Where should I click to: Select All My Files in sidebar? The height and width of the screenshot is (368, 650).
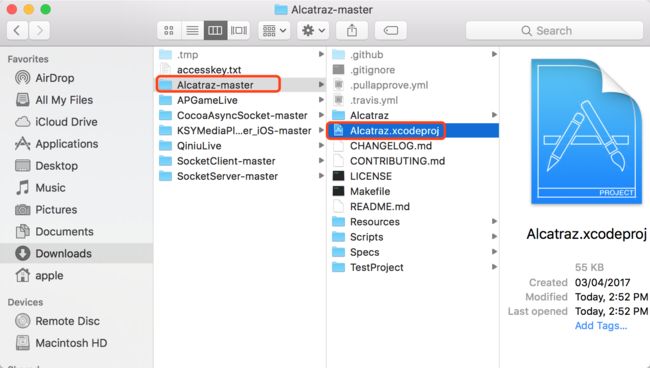[54, 100]
